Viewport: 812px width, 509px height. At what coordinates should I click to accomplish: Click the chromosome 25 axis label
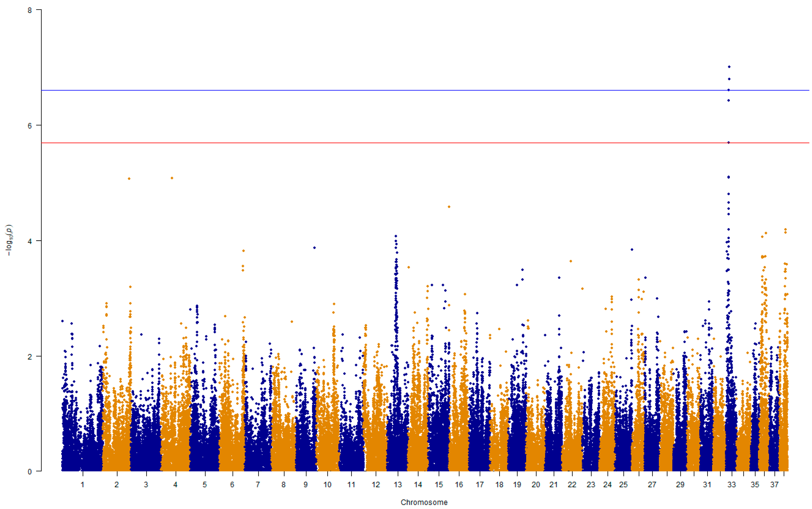623,484
